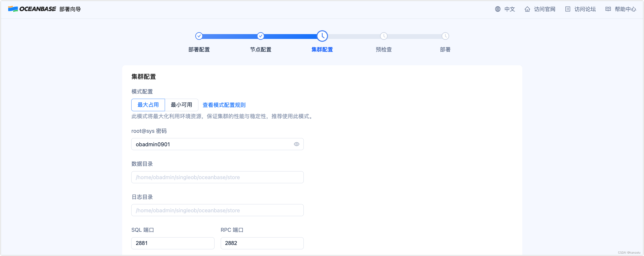Click the help center book icon

[x=608, y=9]
